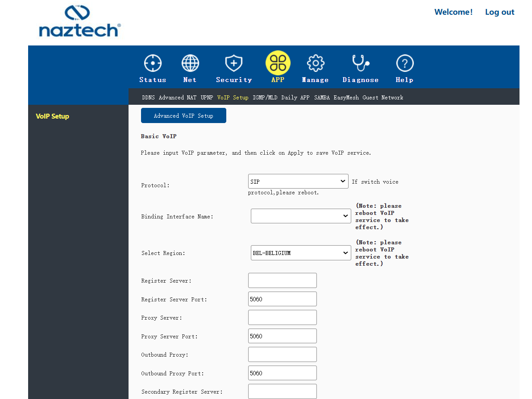This screenshot has height=399, width=532.
Task: Click the Advanced VoIP Setup button
Action: 183,115
